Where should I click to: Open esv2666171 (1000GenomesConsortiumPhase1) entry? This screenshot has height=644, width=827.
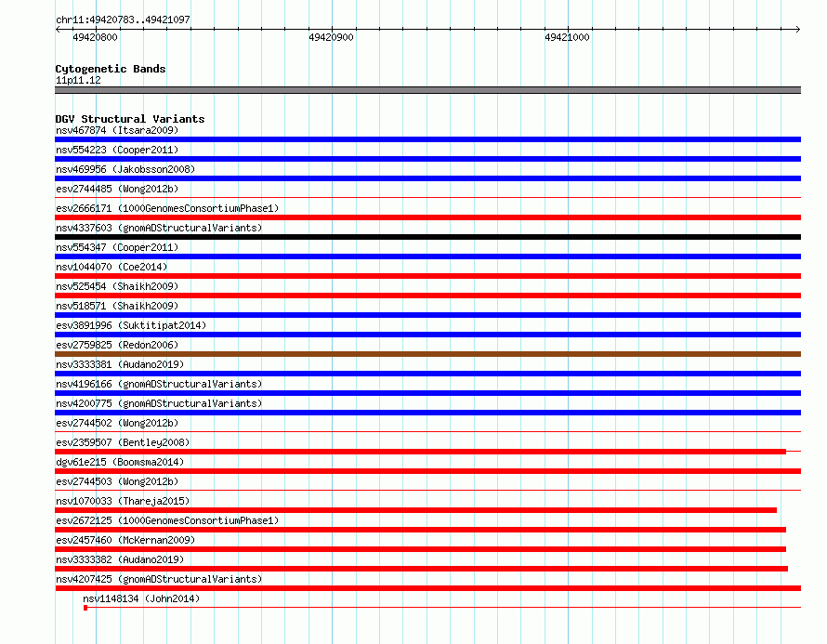click(167, 208)
